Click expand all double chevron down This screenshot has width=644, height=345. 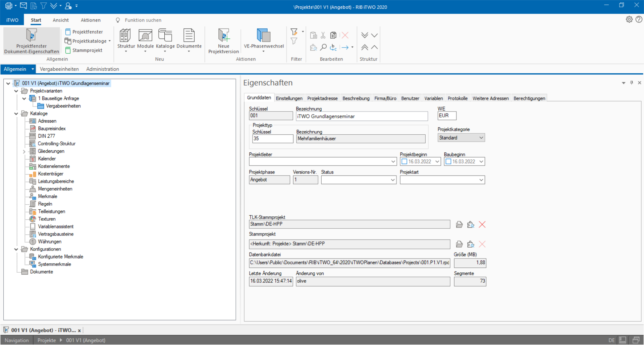[x=365, y=35]
